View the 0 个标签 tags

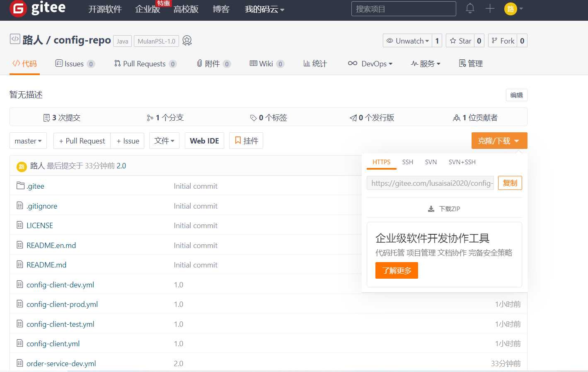(x=269, y=118)
